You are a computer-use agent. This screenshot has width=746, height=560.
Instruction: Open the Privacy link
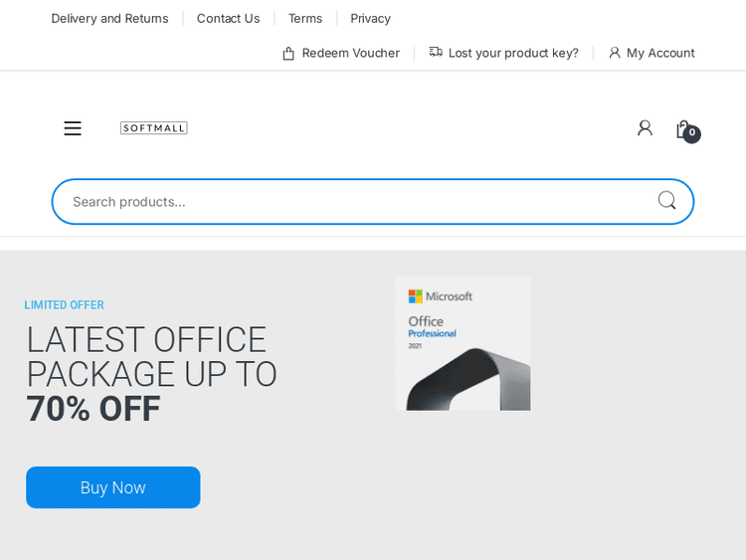(x=370, y=18)
